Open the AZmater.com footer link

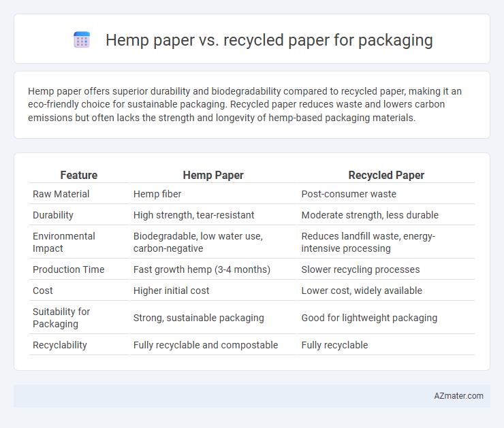458,396
